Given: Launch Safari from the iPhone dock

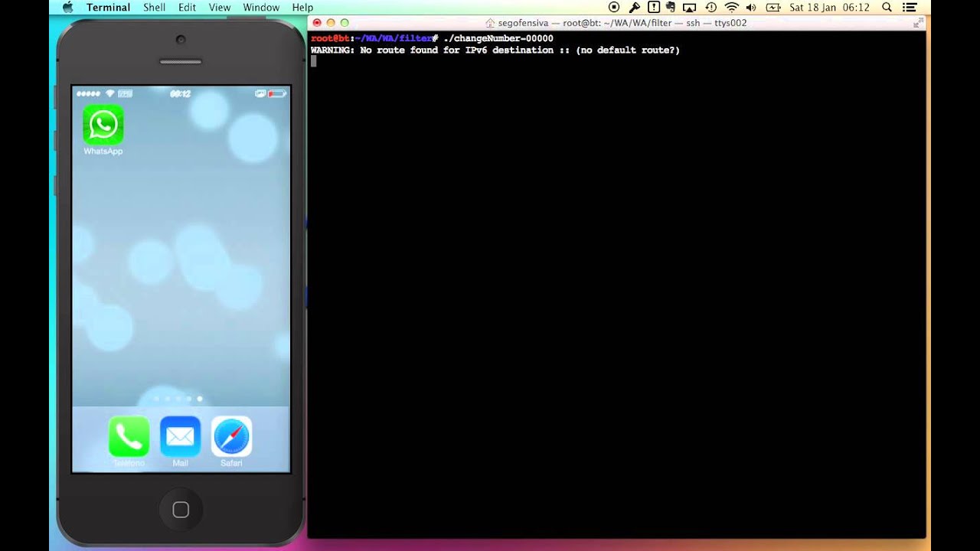Looking at the screenshot, I should [231, 436].
